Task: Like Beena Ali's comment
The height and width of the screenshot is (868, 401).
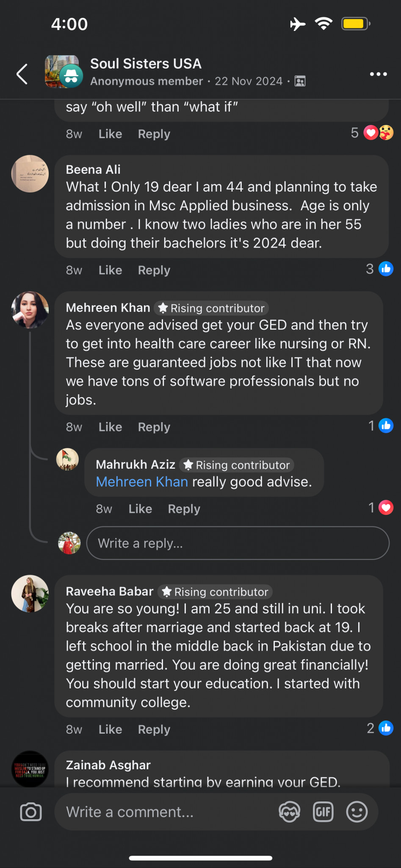Action: [110, 270]
